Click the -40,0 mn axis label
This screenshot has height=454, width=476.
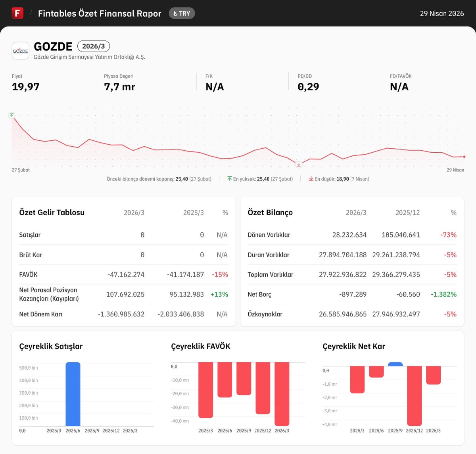point(180,421)
